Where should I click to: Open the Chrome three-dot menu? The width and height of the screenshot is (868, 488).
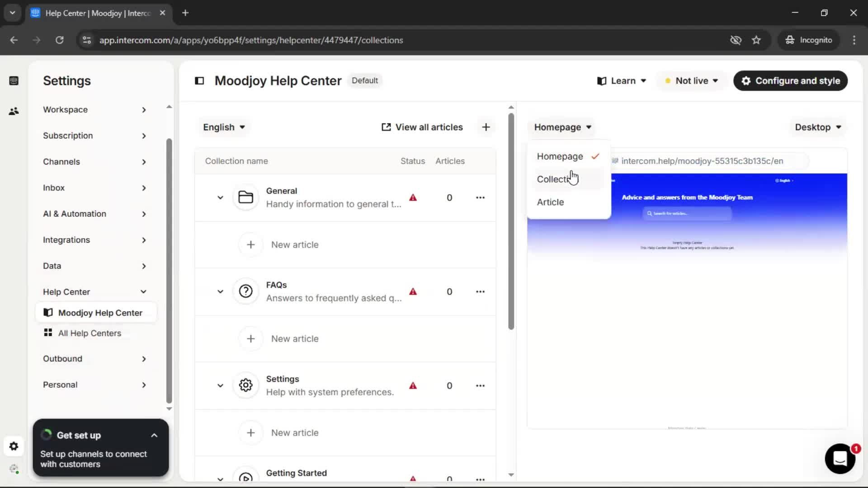[x=854, y=40]
